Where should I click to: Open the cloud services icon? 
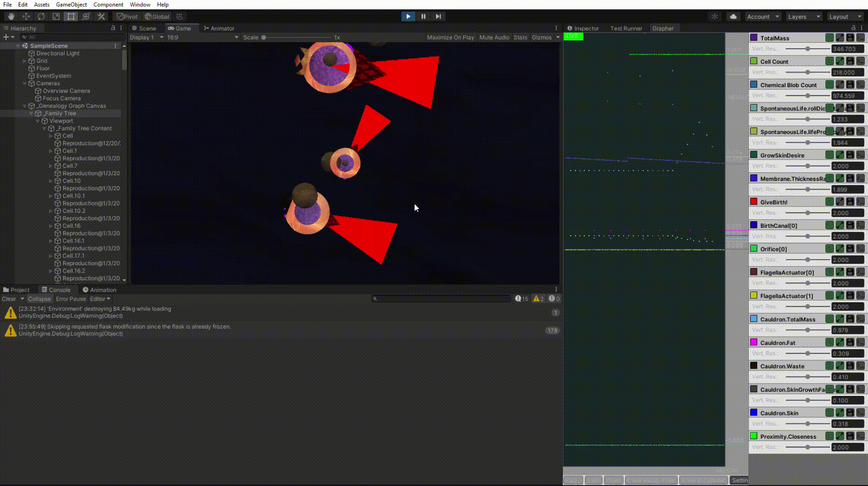click(x=733, y=16)
